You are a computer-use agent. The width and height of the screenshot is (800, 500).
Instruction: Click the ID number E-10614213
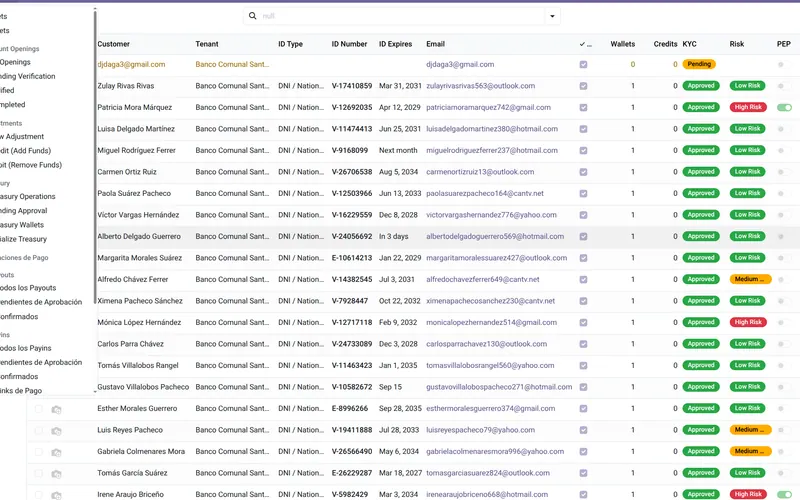coord(352,258)
